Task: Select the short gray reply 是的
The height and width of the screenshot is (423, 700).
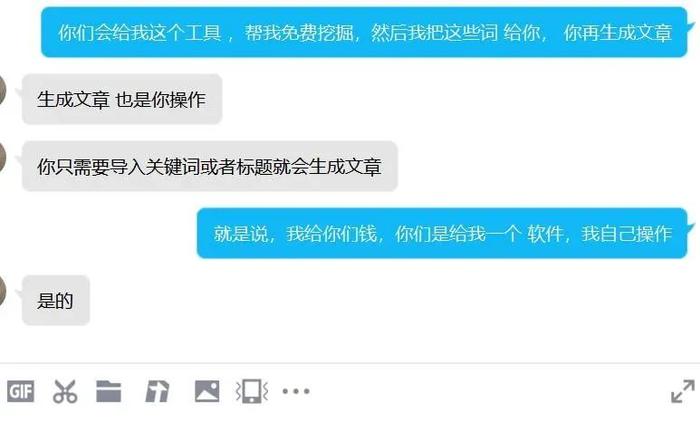Action: pyautogui.click(x=55, y=300)
